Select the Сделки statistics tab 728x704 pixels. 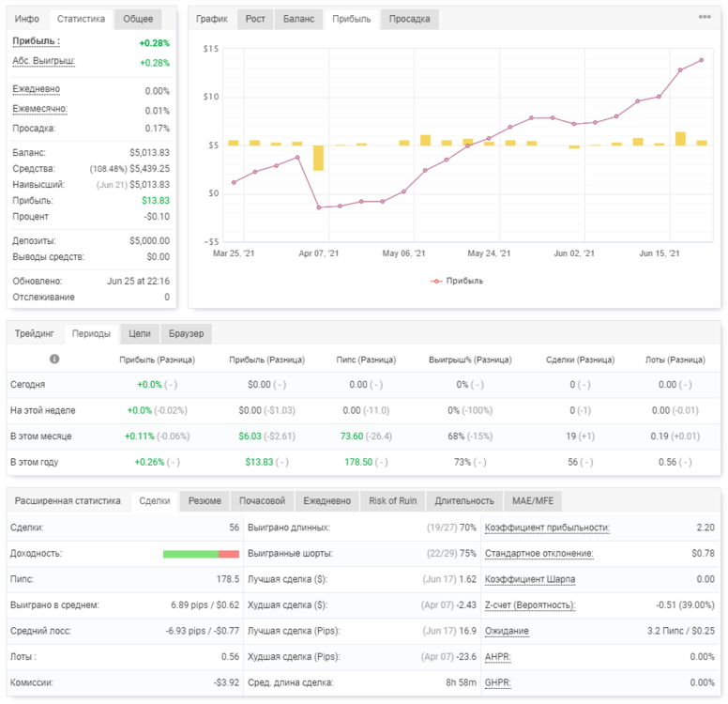[155, 501]
